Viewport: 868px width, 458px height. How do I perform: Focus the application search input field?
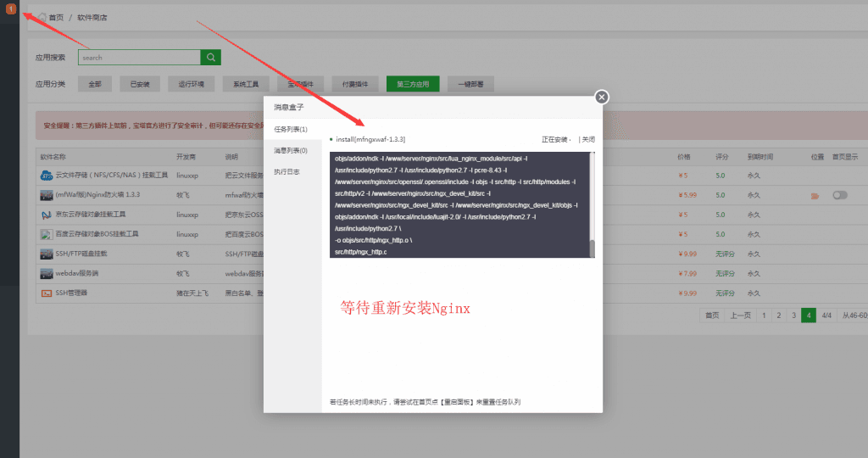[x=139, y=58]
